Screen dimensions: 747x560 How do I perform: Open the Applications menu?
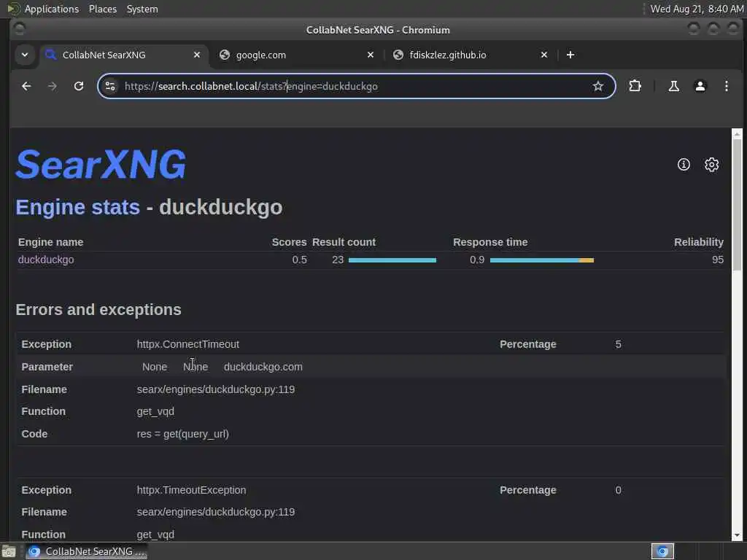[x=52, y=9]
